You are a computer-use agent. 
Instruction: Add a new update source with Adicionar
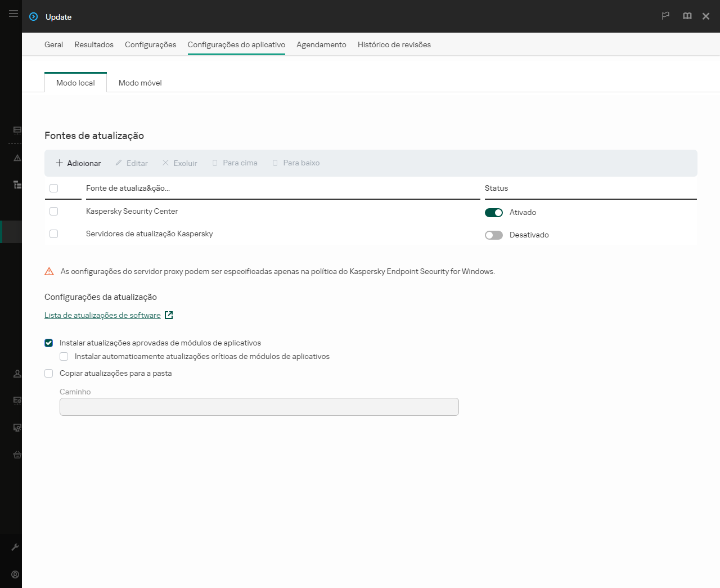point(78,163)
